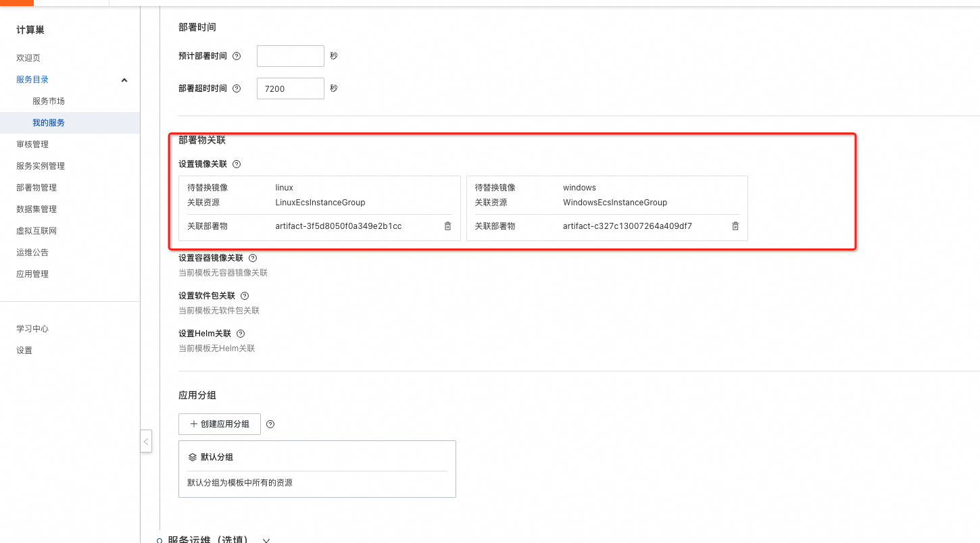Click the windows image value

click(580, 188)
